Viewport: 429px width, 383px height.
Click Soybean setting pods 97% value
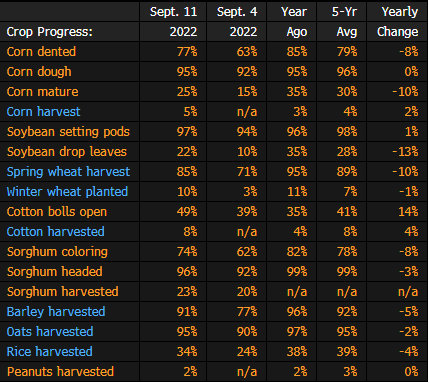point(187,132)
